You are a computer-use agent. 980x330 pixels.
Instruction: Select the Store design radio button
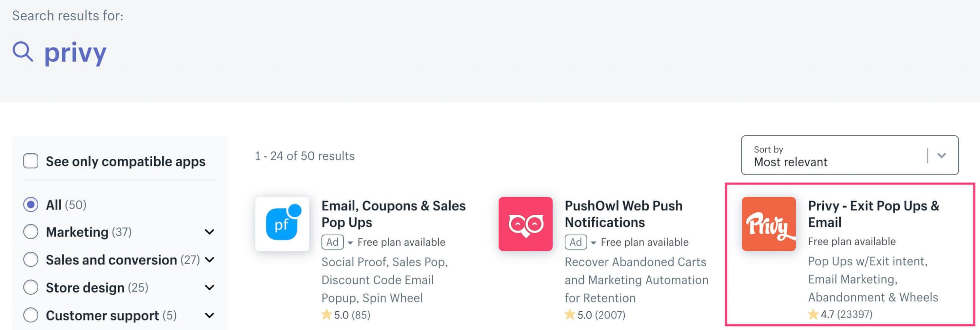31,287
